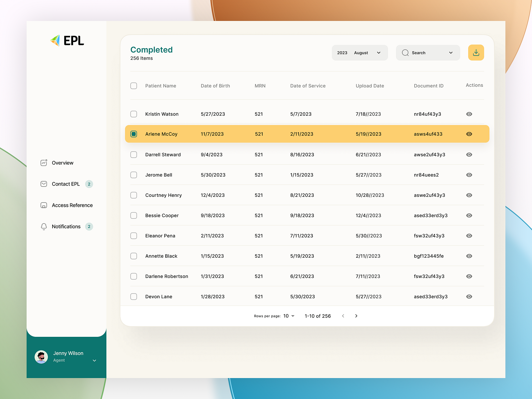Sort by MRN column header

pos(260,86)
